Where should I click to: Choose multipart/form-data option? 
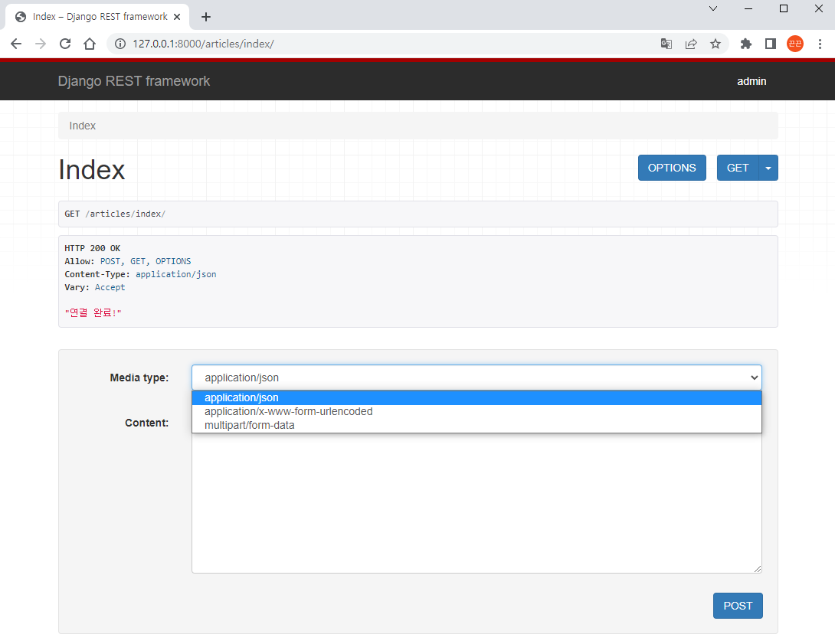(x=476, y=425)
